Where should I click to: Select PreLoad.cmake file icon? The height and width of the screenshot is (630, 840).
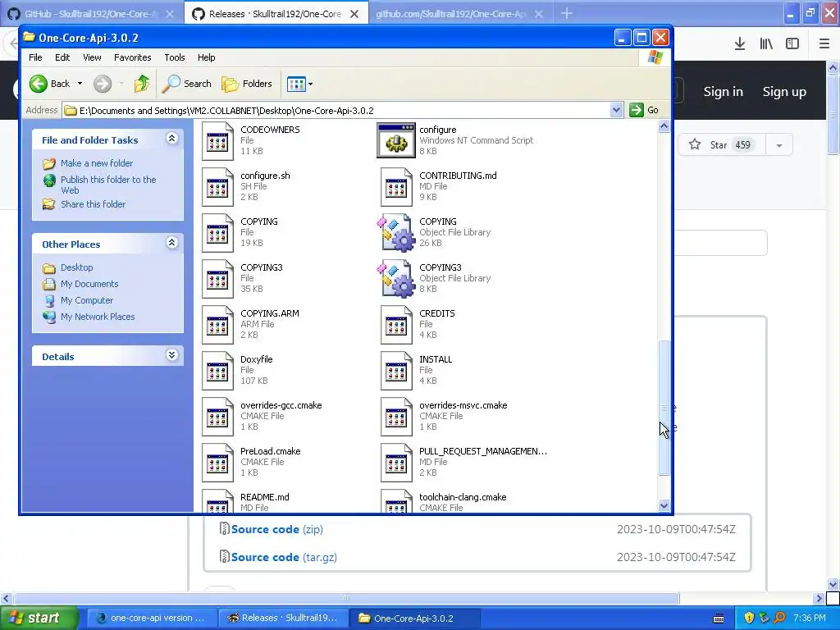click(x=217, y=463)
